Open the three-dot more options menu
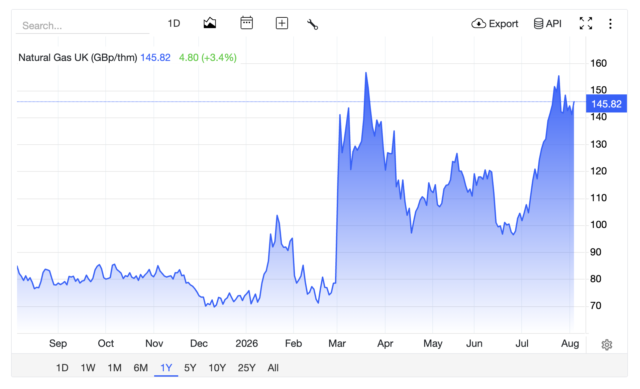The height and width of the screenshot is (389, 640). [610, 24]
